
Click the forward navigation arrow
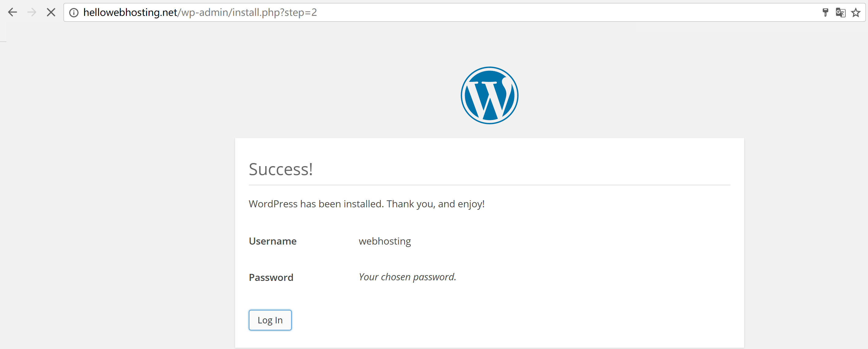coord(32,13)
